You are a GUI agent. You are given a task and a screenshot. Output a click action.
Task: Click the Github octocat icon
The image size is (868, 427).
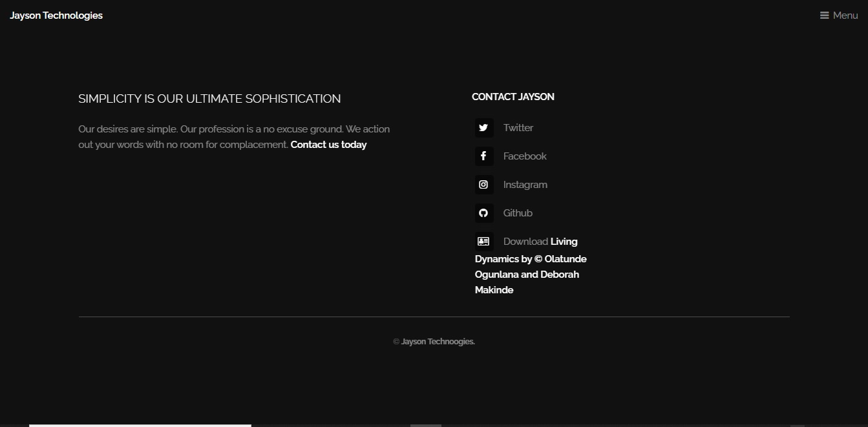tap(483, 213)
